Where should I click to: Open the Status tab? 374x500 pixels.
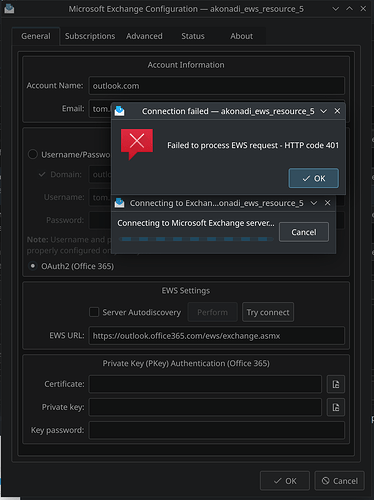click(x=193, y=36)
